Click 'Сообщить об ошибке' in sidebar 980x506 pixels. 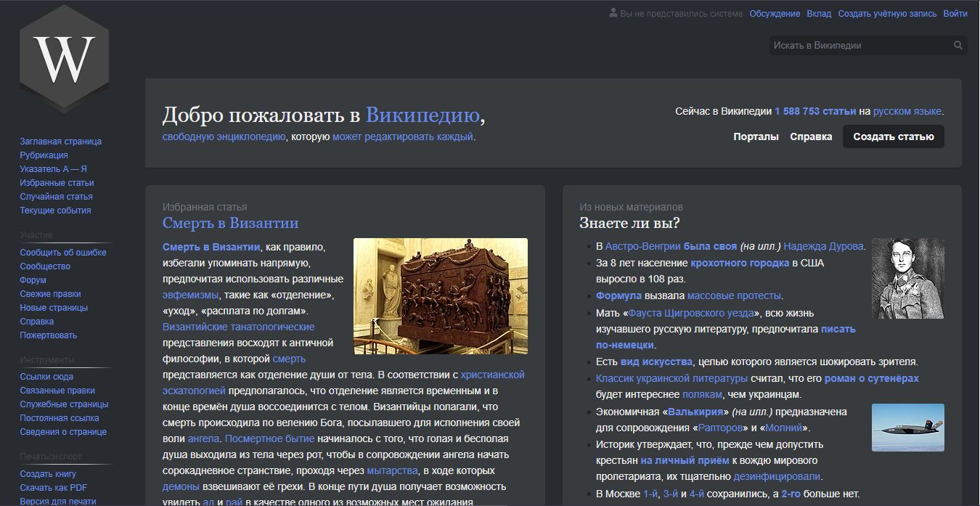click(x=63, y=253)
